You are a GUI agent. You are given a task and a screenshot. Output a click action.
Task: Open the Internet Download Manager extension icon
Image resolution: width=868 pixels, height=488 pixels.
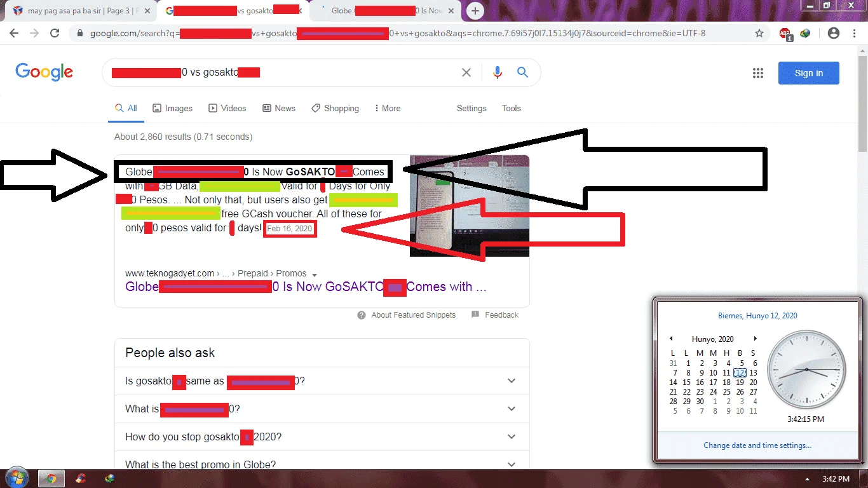tap(805, 33)
